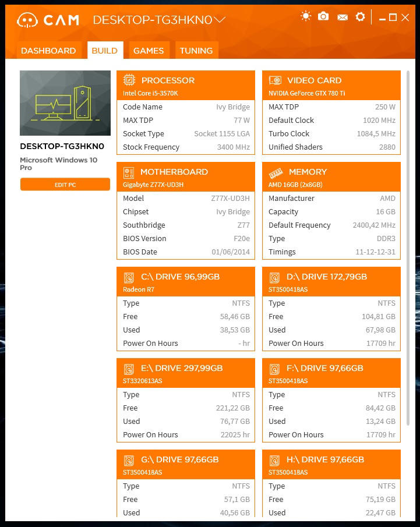
Task: Click Gigabyte Z77X-UD3H subtitle
Action: [153, 185]
